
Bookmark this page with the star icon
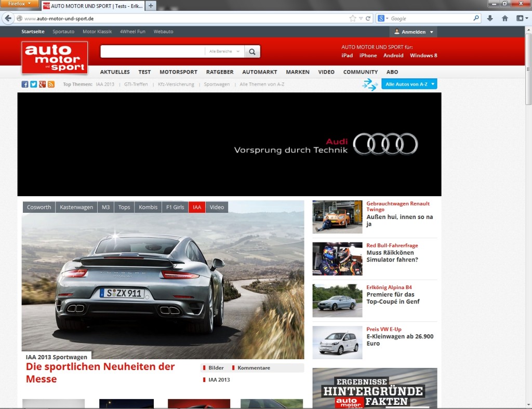point(353,18)
